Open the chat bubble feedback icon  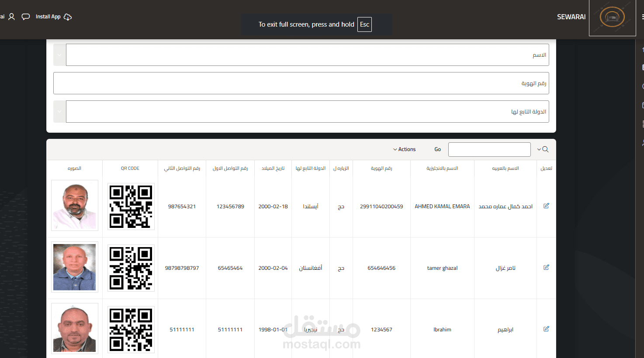26,17
